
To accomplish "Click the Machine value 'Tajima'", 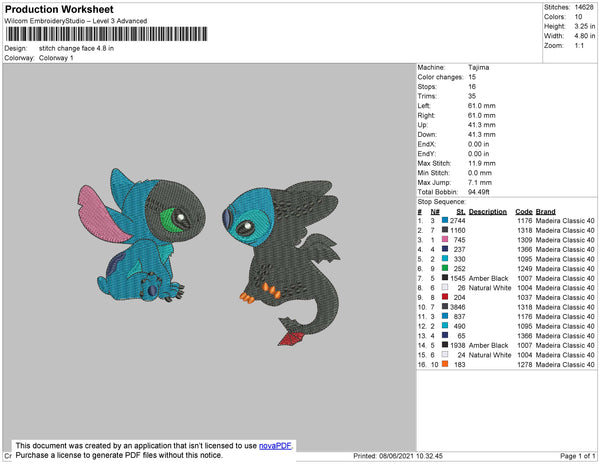I will pos(478,67).
